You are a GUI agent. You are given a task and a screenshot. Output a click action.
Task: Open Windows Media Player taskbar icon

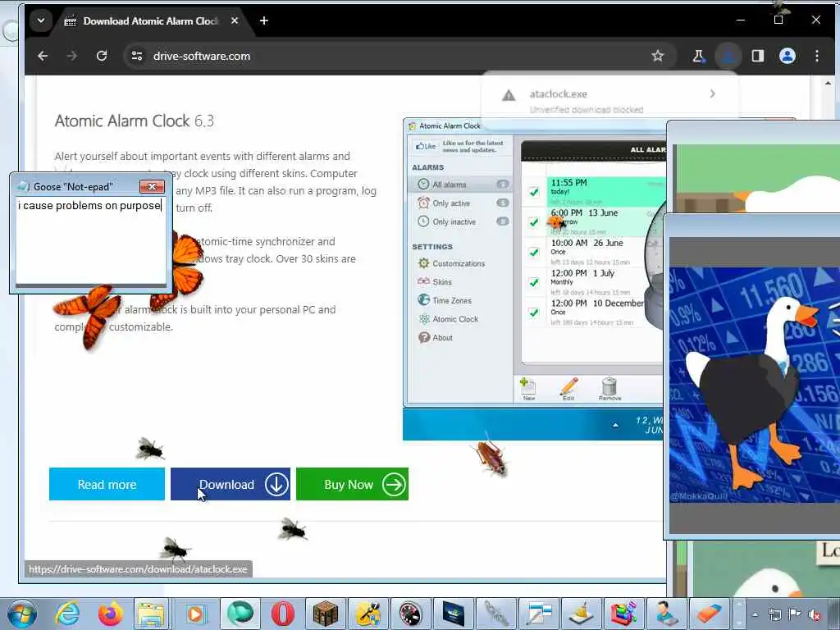[195, 614]
